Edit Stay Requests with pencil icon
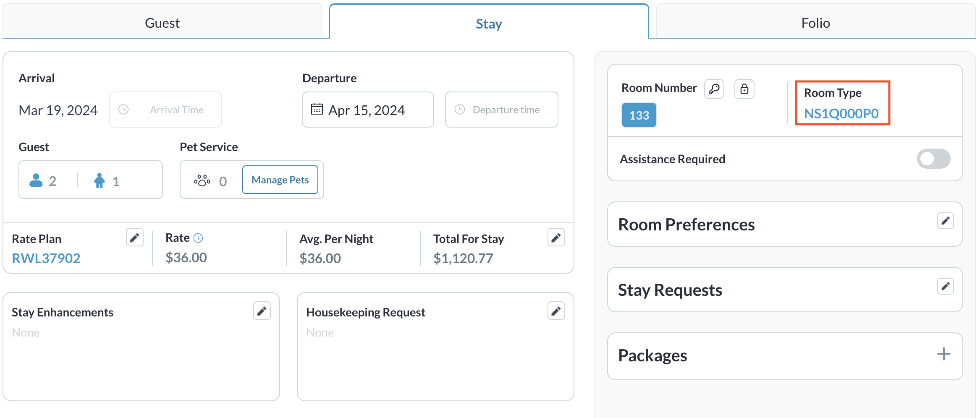980x418 pixels. coord(945,286)
